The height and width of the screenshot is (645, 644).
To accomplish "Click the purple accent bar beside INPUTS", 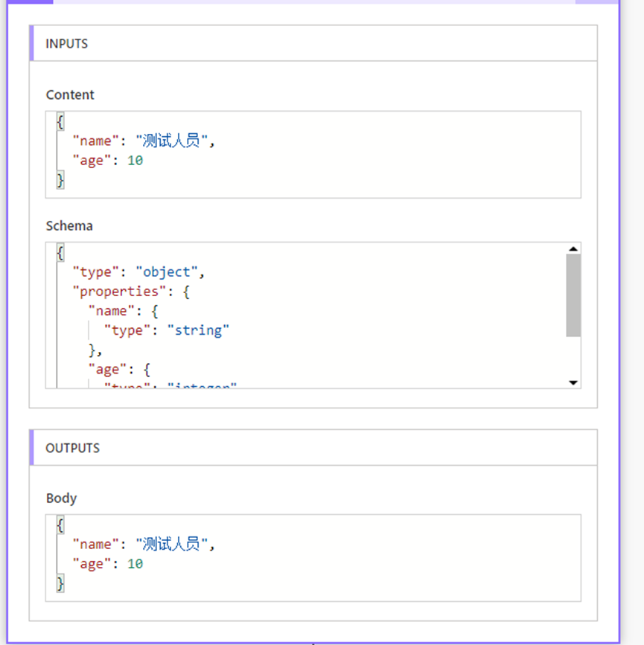I will (31, 43).
